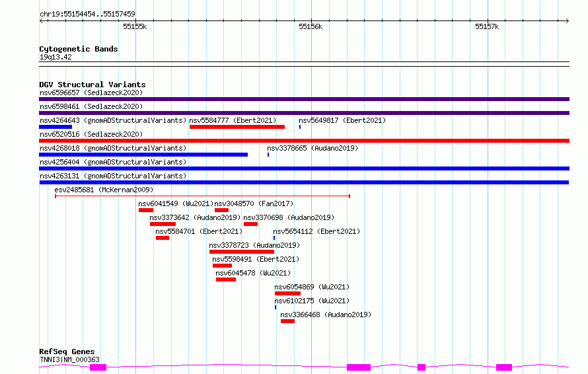The width and height of the screenshot is (588, 374).
Task: Click the 55155k ruler tick label
Action: pyautogui.click(x=135, y=26)
